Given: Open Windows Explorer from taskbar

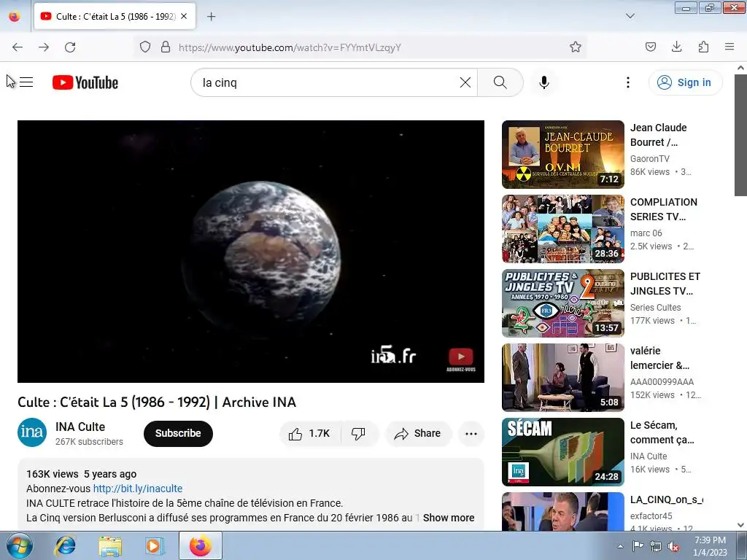Looking at the screenshot, I should pyautogui.click(x=109, y=545).
